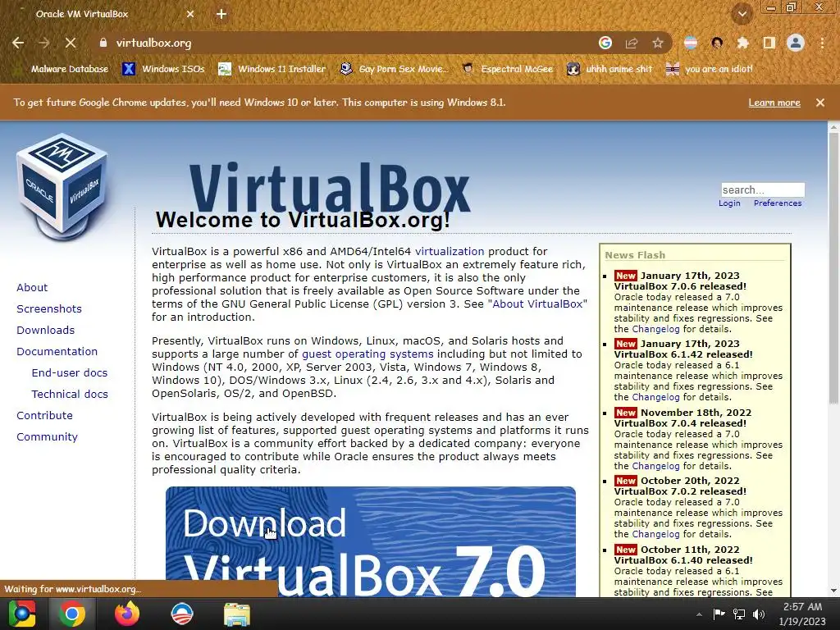Share this page using the share icon
This screenshot has height=630, width=840.
click(632, 43)
